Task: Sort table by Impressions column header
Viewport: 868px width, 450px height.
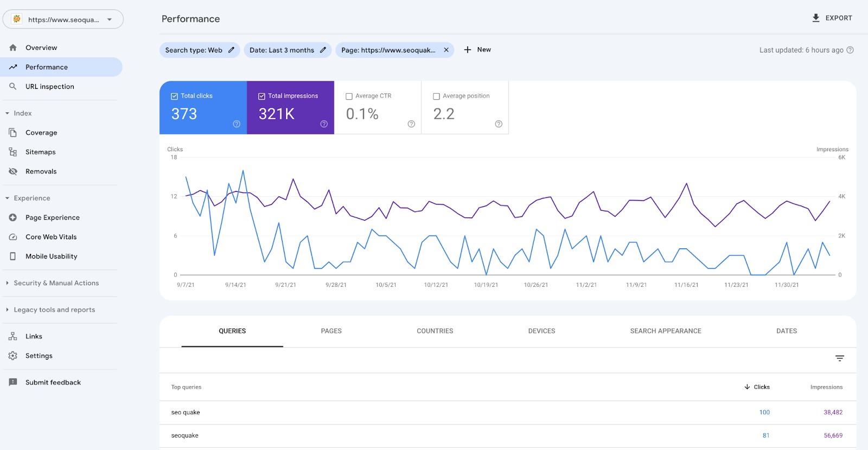Action: pyautogui.click(x=826, y=387)
